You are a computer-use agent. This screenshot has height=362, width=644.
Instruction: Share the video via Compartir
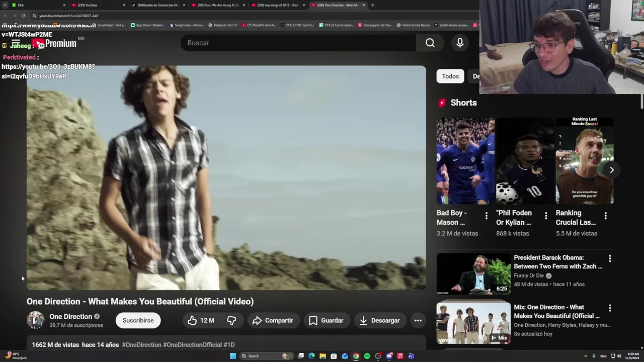coord(273,320)
